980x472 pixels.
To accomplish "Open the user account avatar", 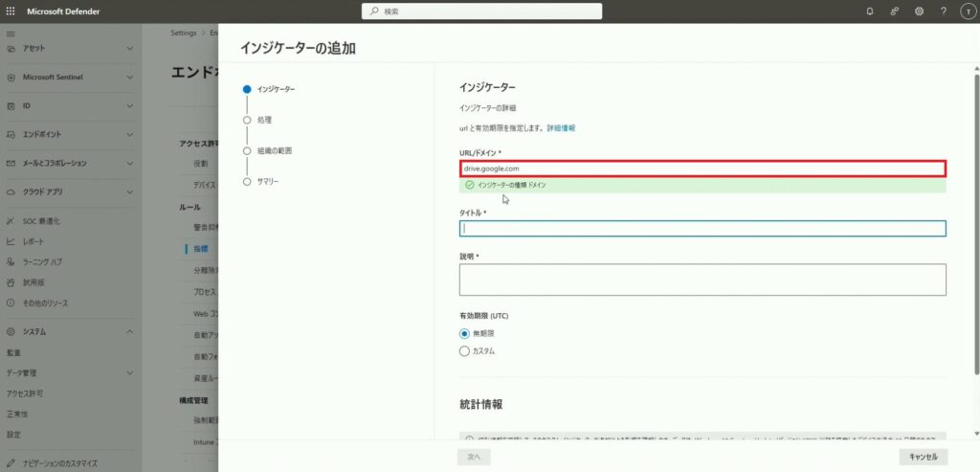I will 966,11.
